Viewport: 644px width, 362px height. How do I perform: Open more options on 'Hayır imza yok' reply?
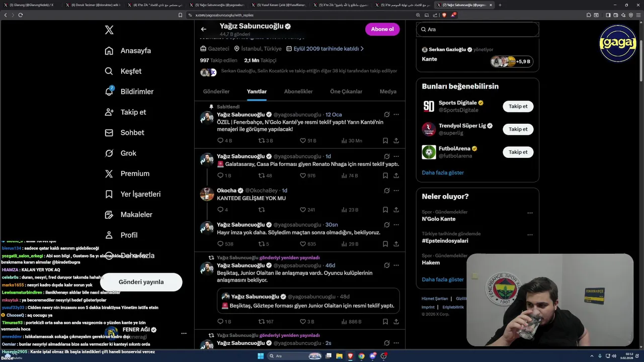pyautogui.click(x=396, y=225)
